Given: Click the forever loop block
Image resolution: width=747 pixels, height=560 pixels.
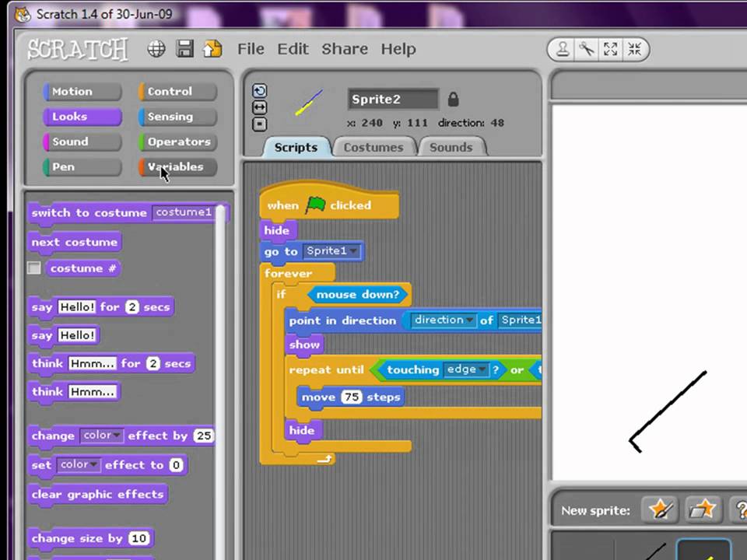Looking at the screenshot, I should point(289,273).
